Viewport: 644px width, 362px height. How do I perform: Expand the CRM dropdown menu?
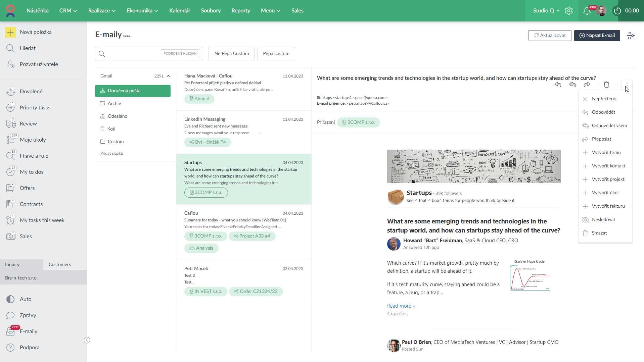(68, 11)
